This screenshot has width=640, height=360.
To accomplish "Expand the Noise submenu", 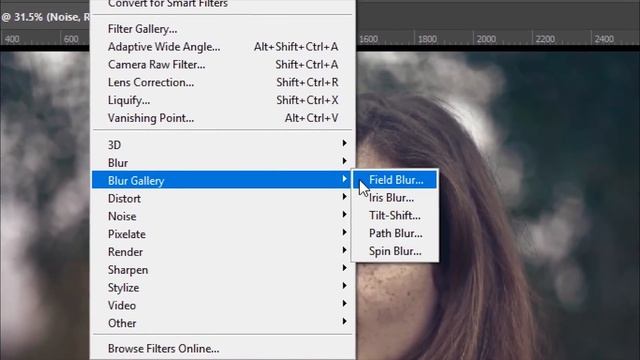I will (222, 216).
